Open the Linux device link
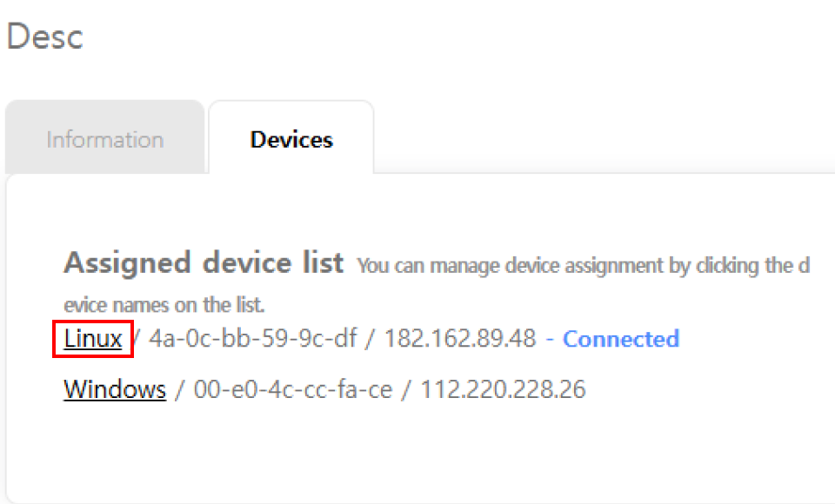The width and height of the screenshot is (835, 504). point(93,339)
